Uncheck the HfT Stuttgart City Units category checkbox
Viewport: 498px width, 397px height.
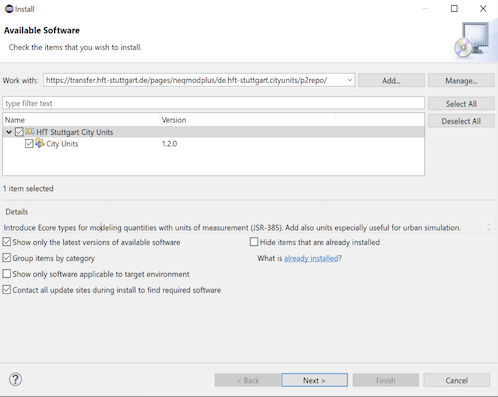tap(19, 132)
